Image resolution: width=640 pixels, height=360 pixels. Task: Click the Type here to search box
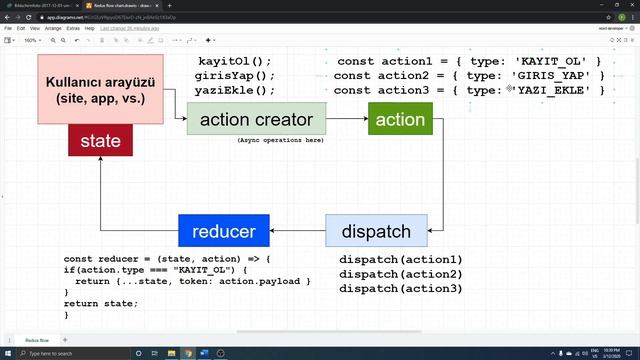tap(73, 353)
